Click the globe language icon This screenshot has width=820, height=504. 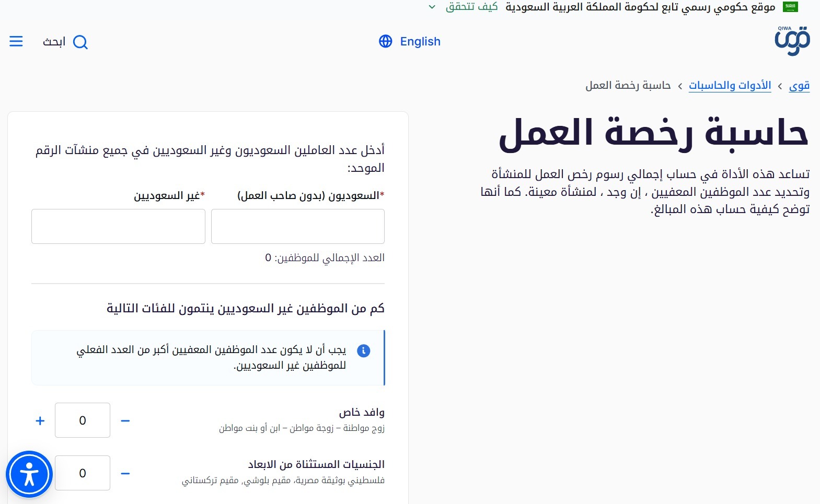click(x=385, y=41)
